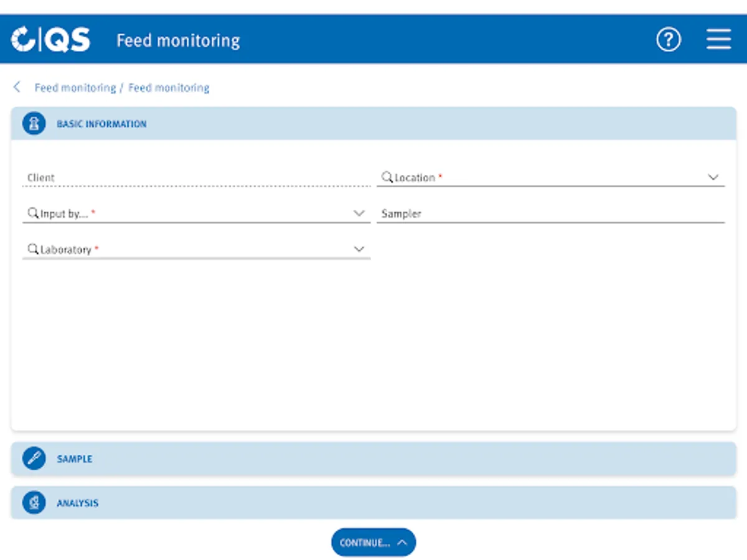747x560 pixels.
Task: Open the Laboratory dropdown
Action: (359, 249)
